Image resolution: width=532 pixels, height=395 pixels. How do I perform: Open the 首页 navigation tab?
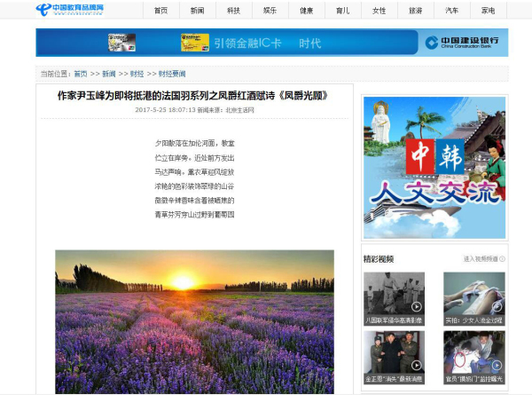pos(160,11)
